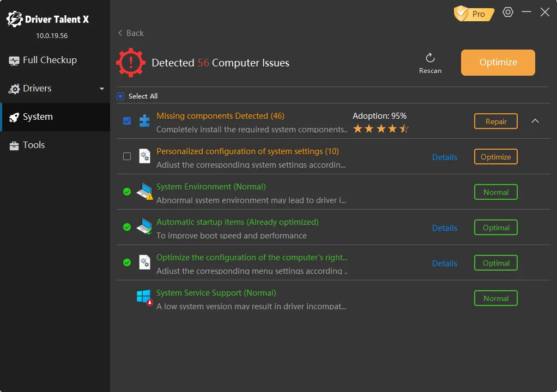The image size is (557, 392).
Task: Click the Pro badge
Action: point(474,14)
